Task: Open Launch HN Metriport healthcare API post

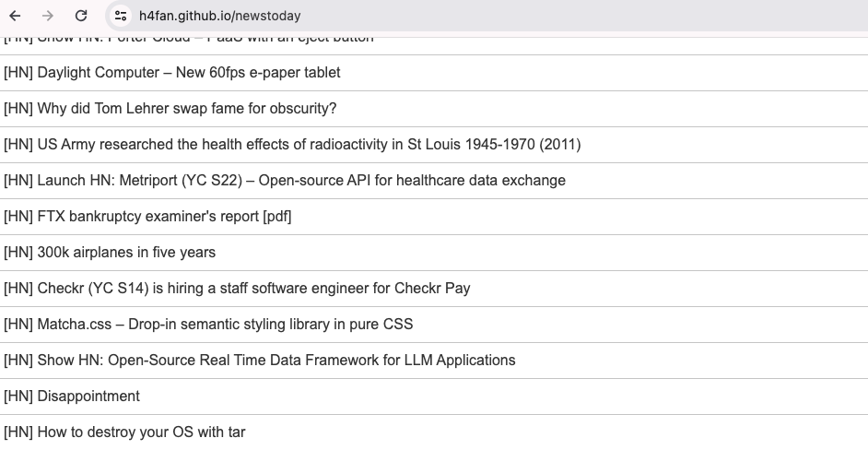Action: click(x=300, y=180)
